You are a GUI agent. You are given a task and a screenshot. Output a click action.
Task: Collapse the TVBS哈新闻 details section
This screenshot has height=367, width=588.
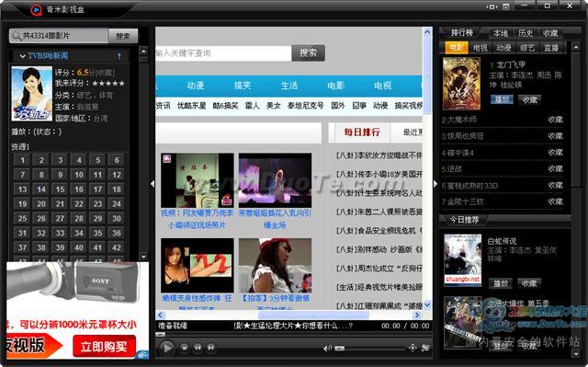22,56
